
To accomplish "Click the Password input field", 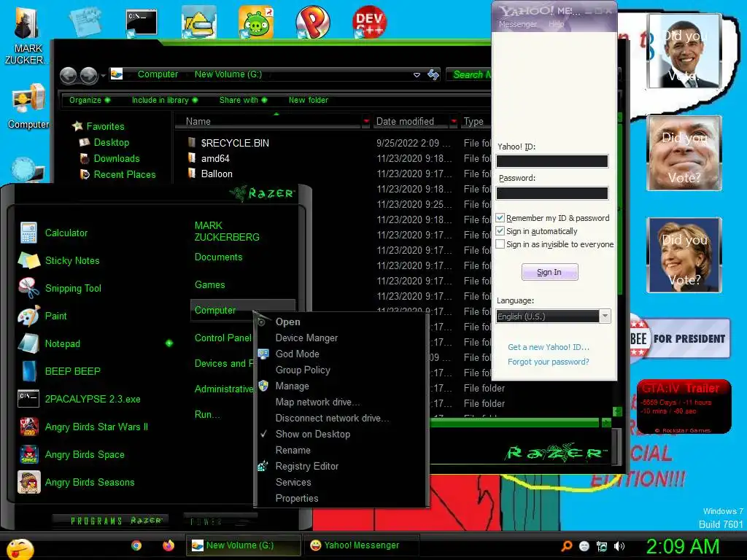I will click(552, 192).
